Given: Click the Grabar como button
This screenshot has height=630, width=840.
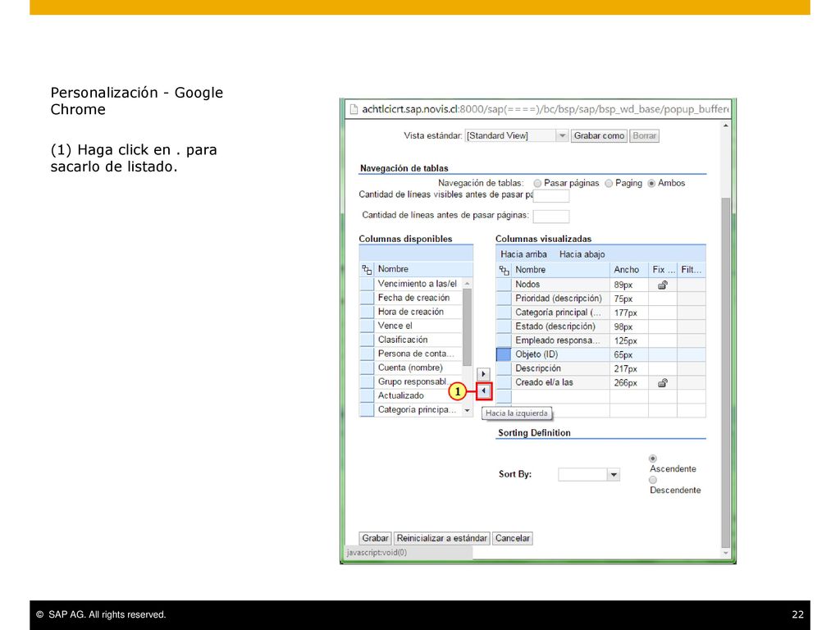Looking at the screenshot, I should coord(599,136).
